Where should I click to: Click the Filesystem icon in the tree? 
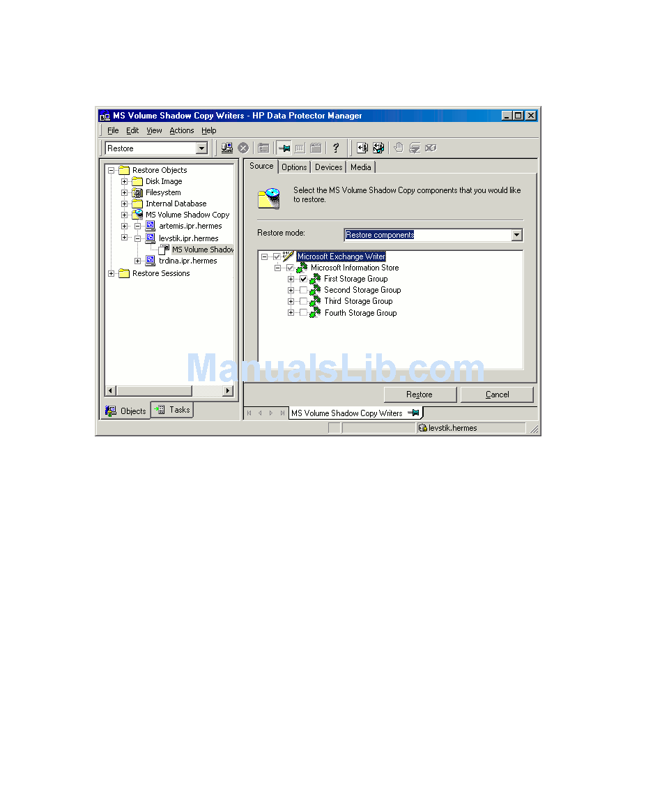coord(137,192)
